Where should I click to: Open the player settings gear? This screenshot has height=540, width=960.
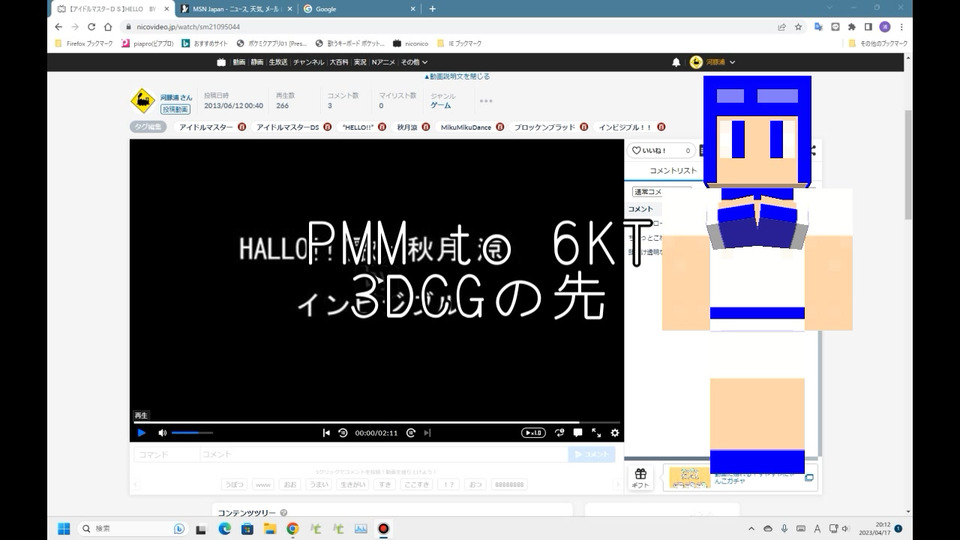(615, 433)
